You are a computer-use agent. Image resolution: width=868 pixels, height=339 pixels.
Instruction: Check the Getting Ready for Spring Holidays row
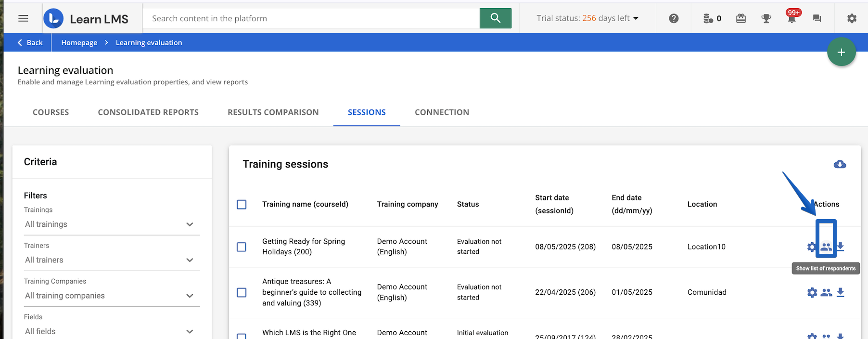pos(242,247)
